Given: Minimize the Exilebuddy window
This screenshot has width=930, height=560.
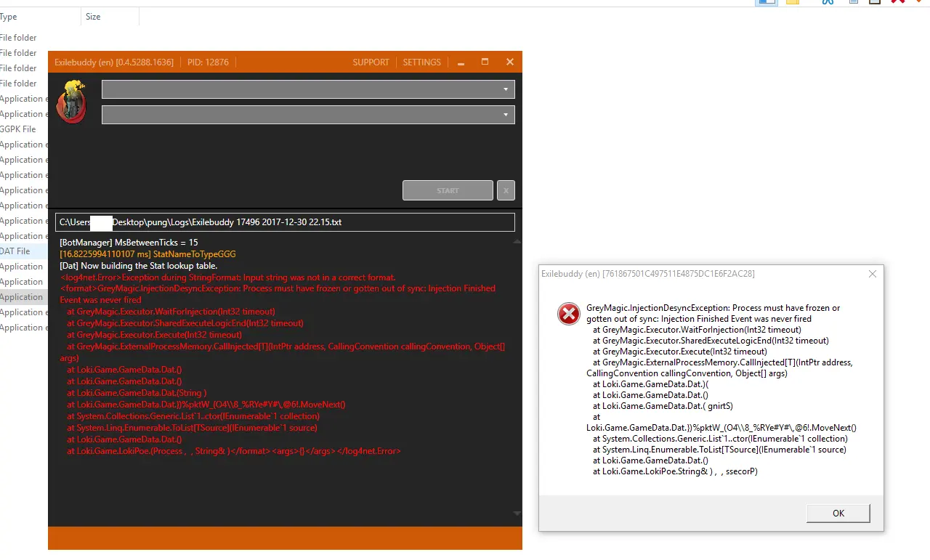Looking at the screenshot, I should pos(461,62).
